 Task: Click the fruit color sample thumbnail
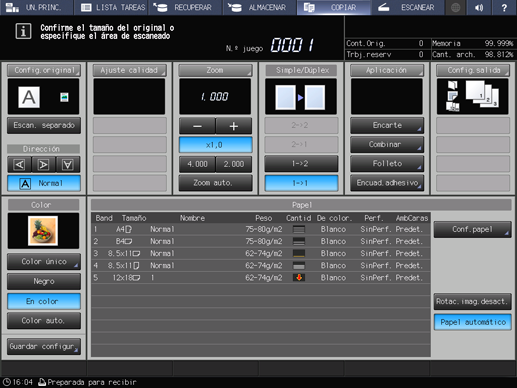(x=43, y=231)
